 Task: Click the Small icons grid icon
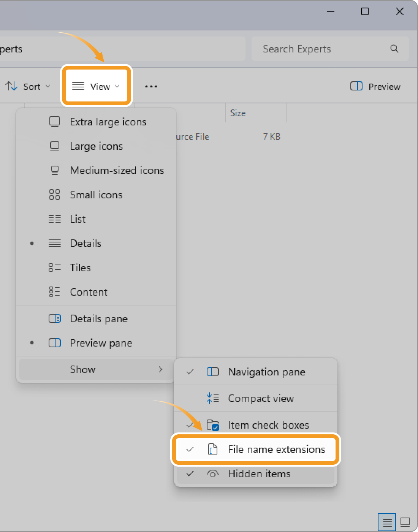[x=55, y=195]
